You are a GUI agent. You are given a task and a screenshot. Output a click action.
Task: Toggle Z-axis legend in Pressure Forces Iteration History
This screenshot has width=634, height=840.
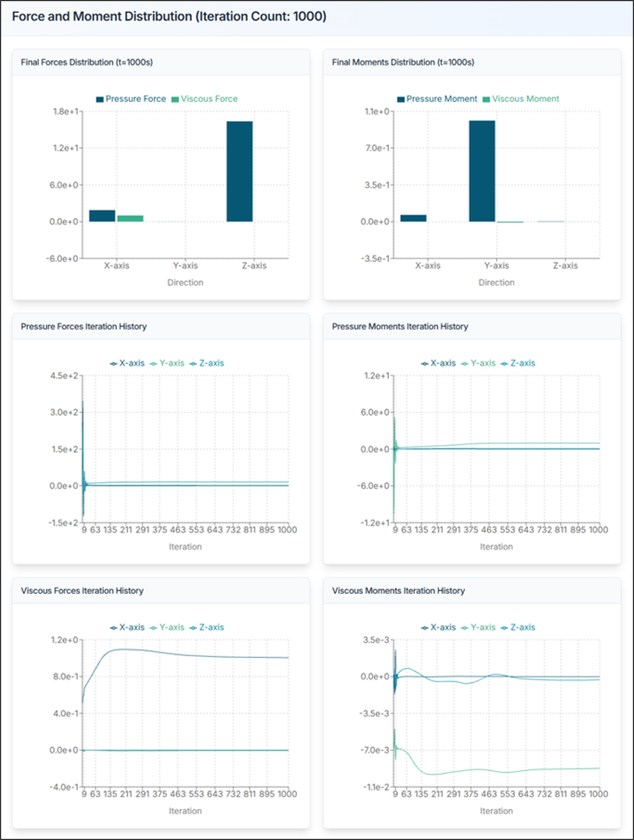(x=206, y=363)
